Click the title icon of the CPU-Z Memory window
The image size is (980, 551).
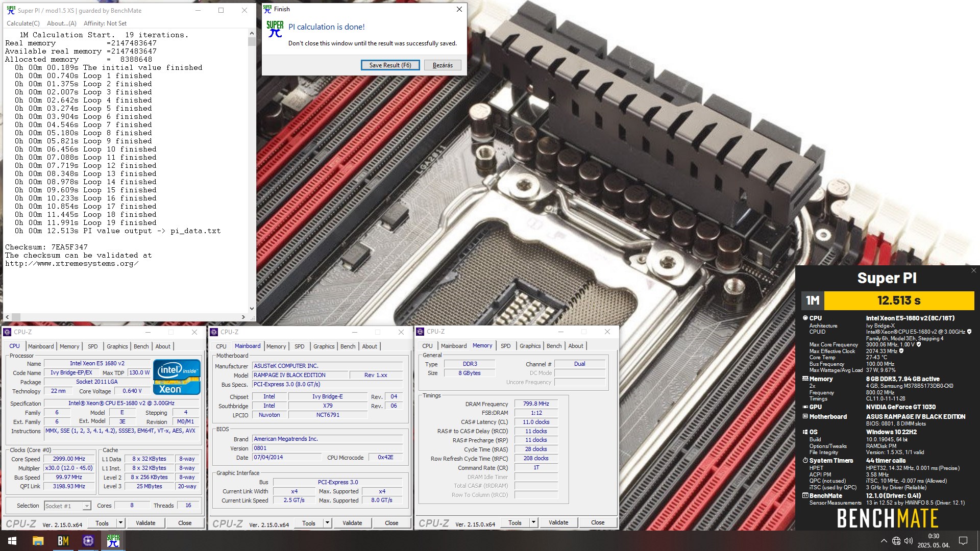[x=421, y=332]
